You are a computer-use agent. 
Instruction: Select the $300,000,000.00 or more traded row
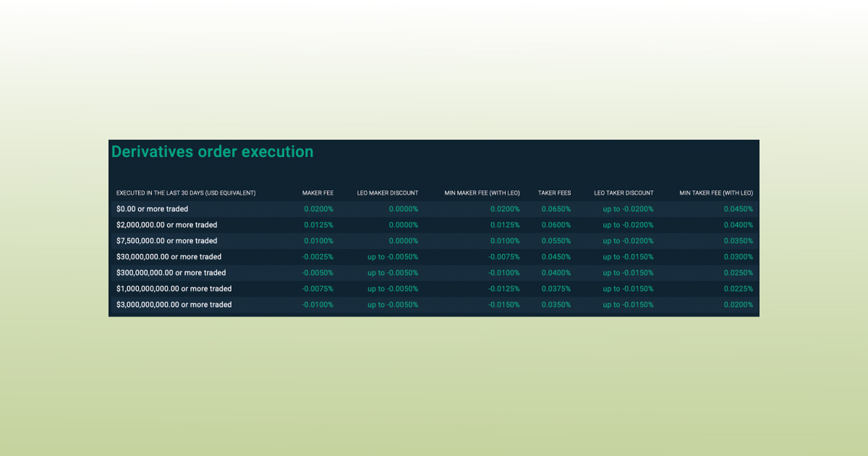[172, 272]
